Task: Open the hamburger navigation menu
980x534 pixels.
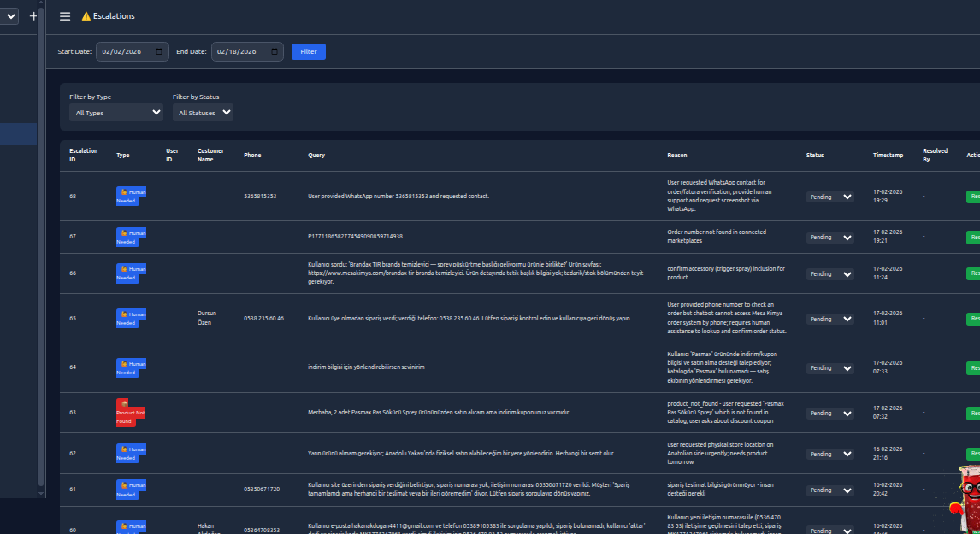Action: click(65, 15)
